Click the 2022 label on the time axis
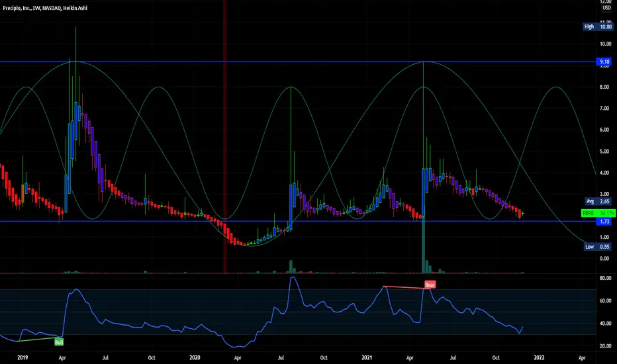This screenshot has height=364, width=617. 539,357
